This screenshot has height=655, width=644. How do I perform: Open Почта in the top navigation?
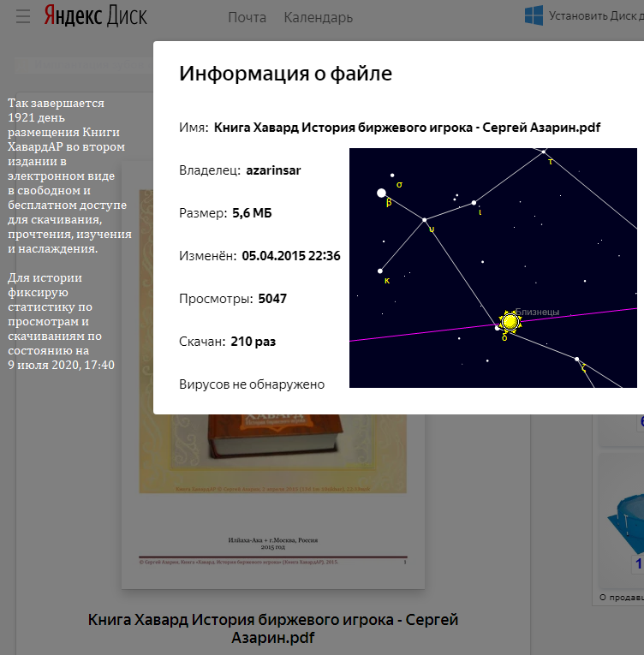click(247, 17)
